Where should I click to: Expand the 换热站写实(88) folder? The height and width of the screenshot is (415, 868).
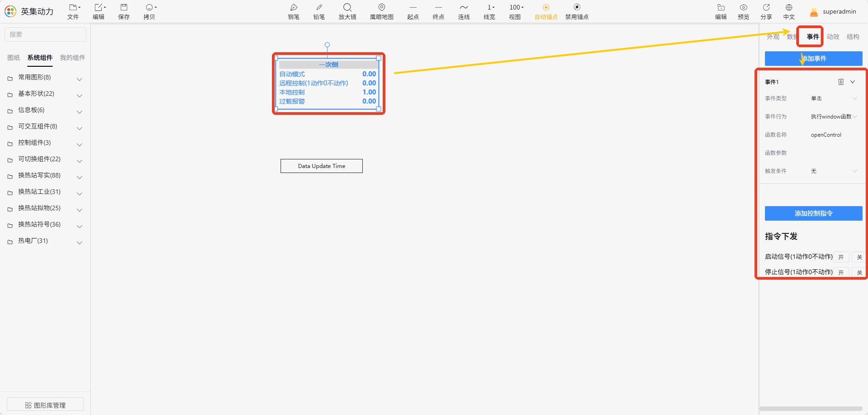pos(45,176)
